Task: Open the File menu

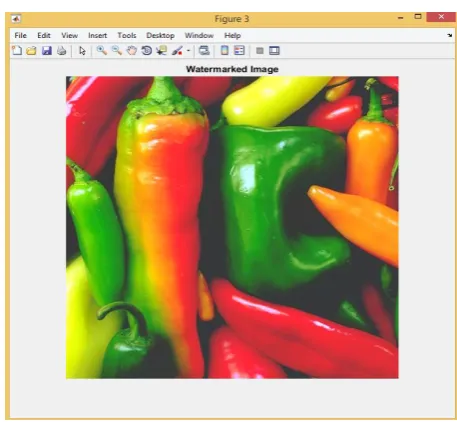Action: 20,35
